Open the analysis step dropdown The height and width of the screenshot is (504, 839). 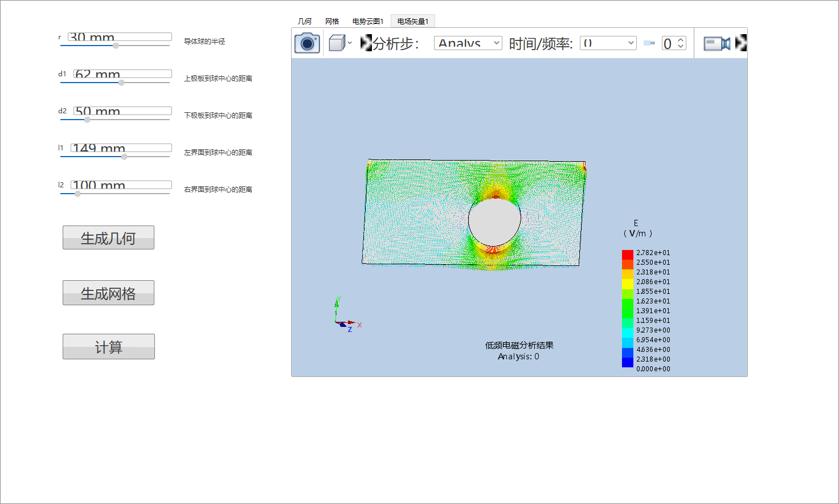[x=468, y=43]
